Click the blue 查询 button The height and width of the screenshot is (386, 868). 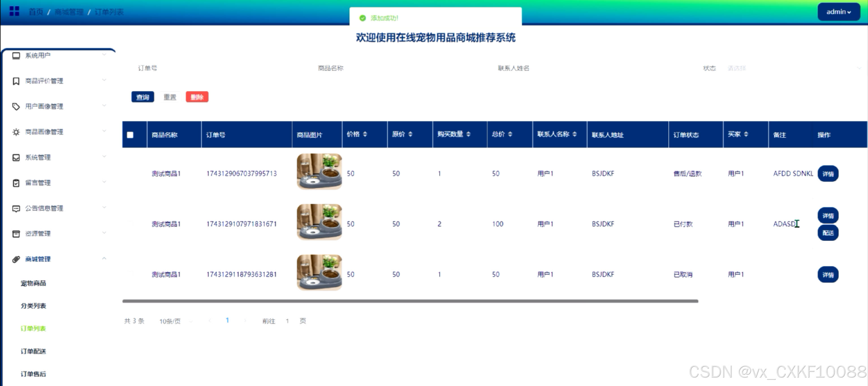pyautogui.click(x=142, y=97)
